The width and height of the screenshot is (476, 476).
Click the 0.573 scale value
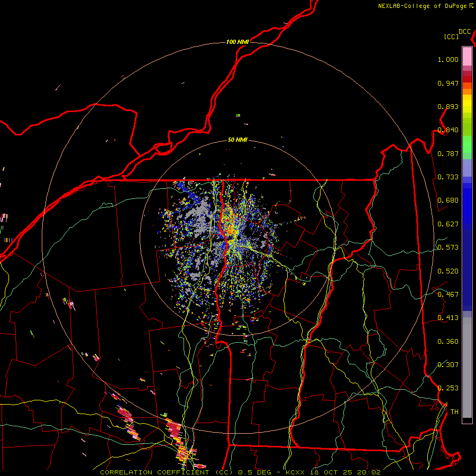pos(448,248)
